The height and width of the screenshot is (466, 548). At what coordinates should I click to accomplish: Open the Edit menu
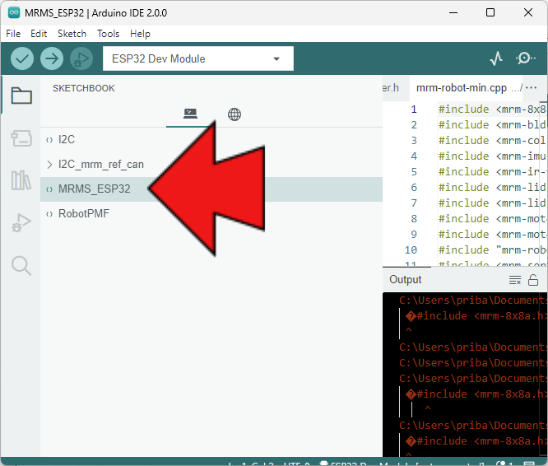pyautogui.click(x=38, y=34)
